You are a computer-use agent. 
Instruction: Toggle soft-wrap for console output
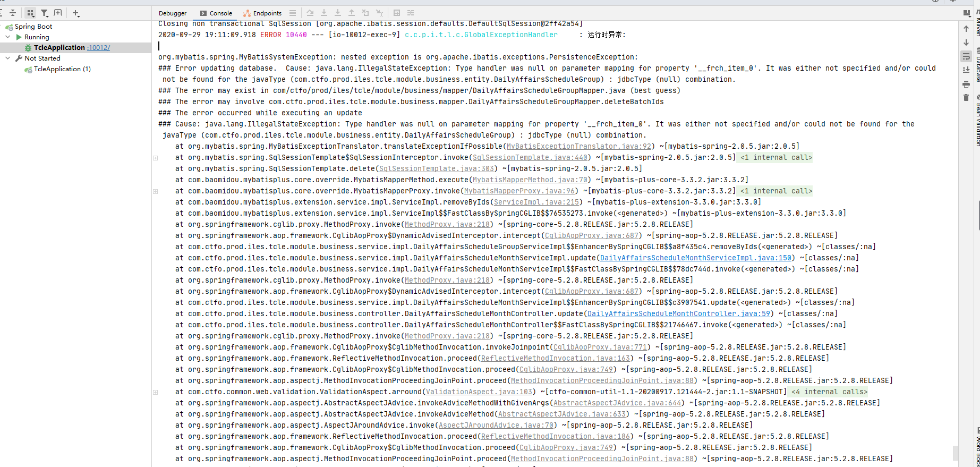click(x=966, y=56)
